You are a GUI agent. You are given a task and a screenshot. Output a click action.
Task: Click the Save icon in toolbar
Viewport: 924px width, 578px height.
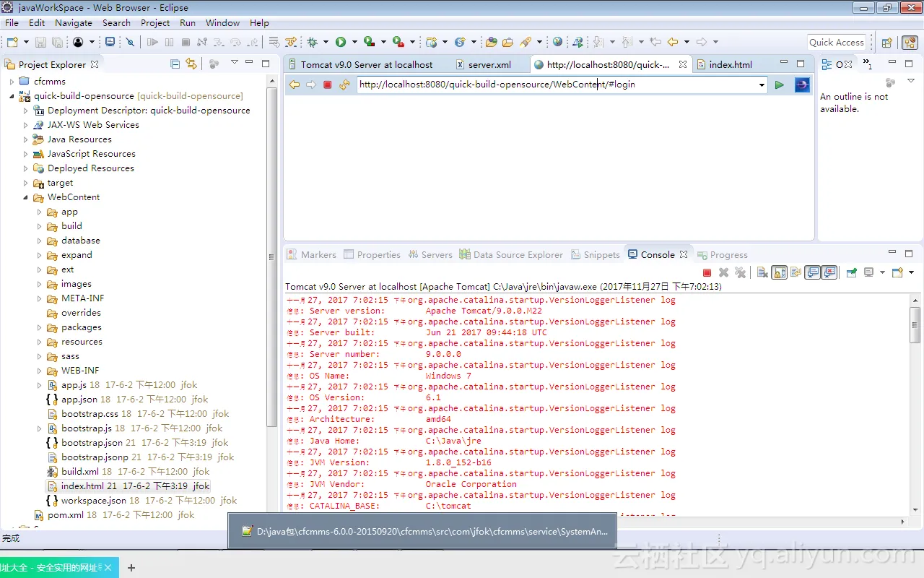pos(40,43)
